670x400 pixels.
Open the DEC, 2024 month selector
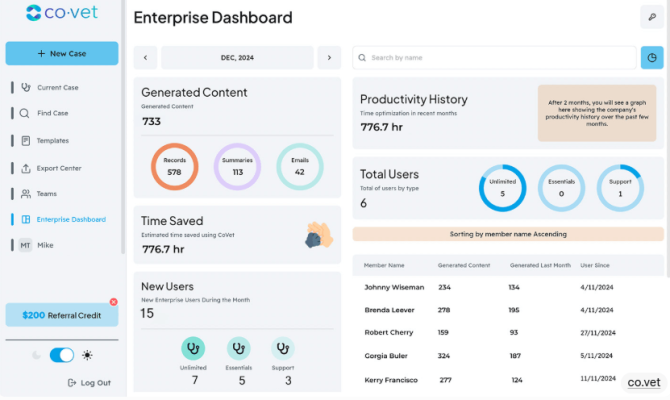click(237, 58)
